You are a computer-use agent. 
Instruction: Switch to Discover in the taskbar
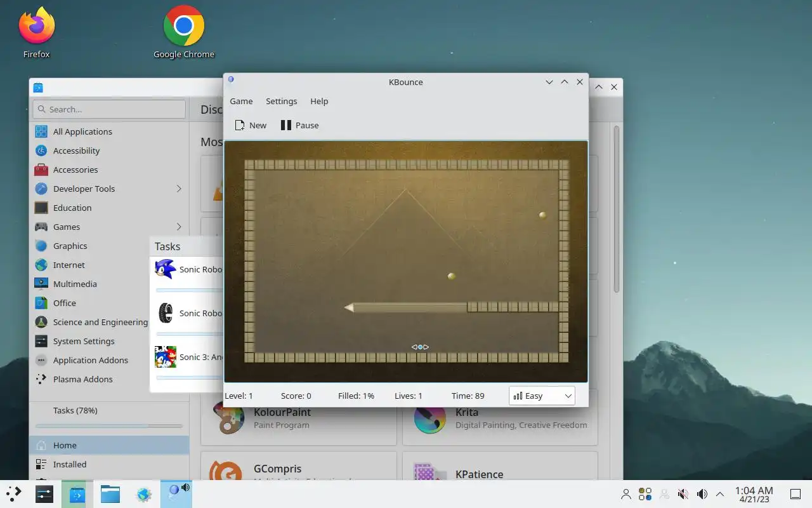(77, 494)
